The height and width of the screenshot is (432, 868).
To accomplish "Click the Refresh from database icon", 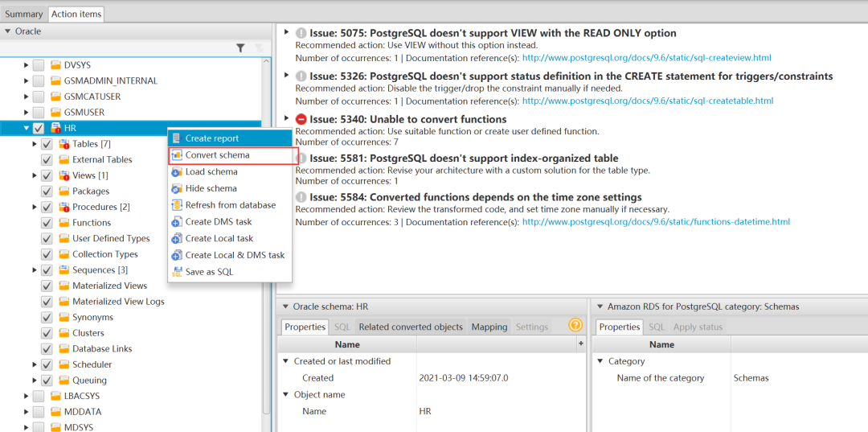I will (x=177, y=205).
